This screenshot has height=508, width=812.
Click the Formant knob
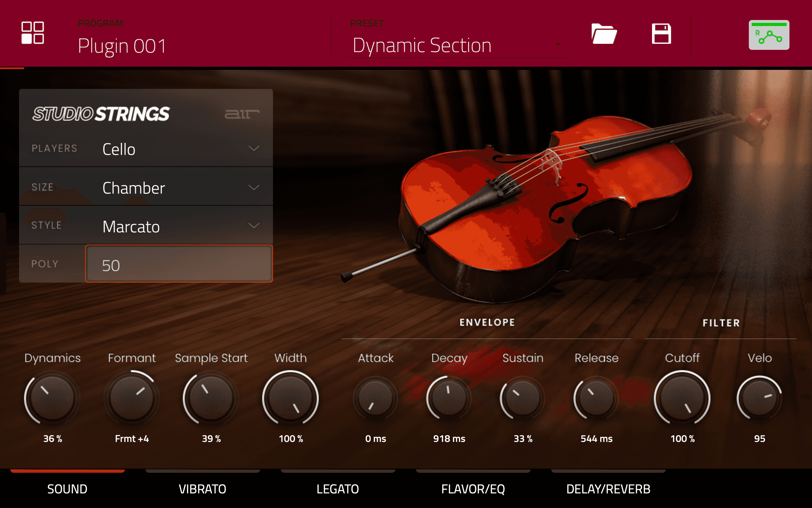tap(132, 398)
